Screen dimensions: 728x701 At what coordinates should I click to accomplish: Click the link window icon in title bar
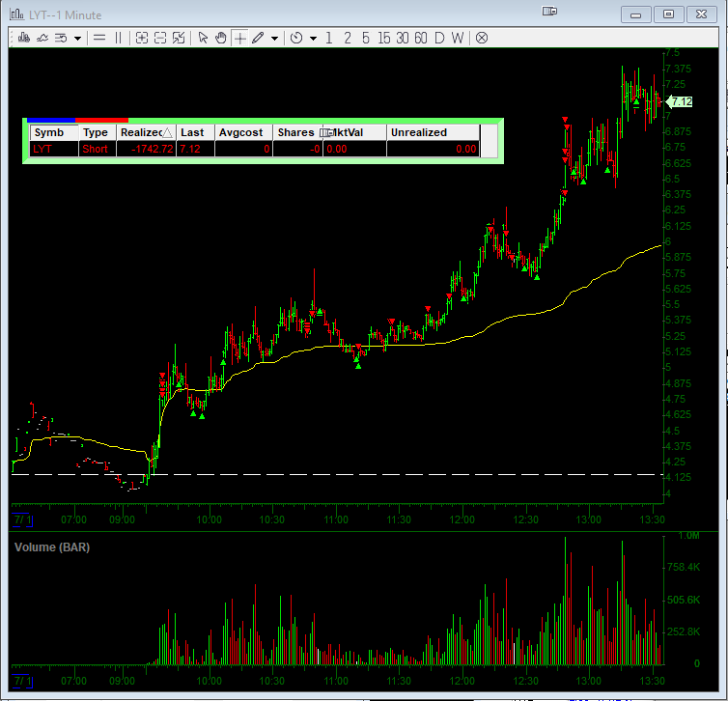click(x=549, y=12)
